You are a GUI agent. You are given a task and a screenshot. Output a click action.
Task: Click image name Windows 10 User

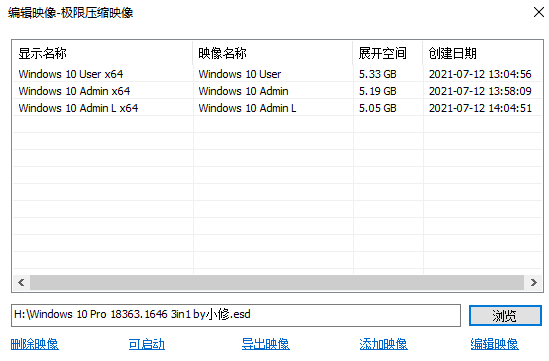pos(240,74)
